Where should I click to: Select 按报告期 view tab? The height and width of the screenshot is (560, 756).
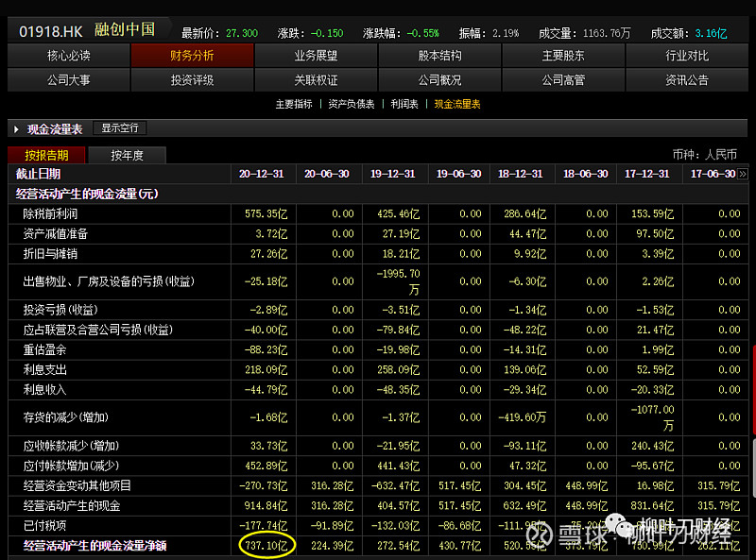(x=46, y=155)
